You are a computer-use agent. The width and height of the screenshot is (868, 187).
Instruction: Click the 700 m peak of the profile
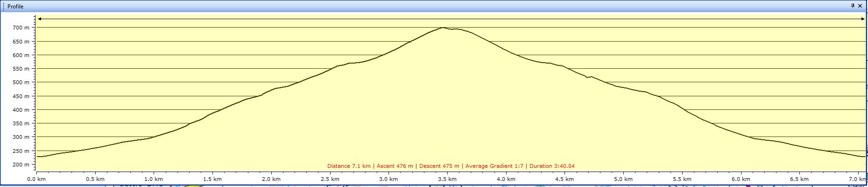click(x=442, y=28)
